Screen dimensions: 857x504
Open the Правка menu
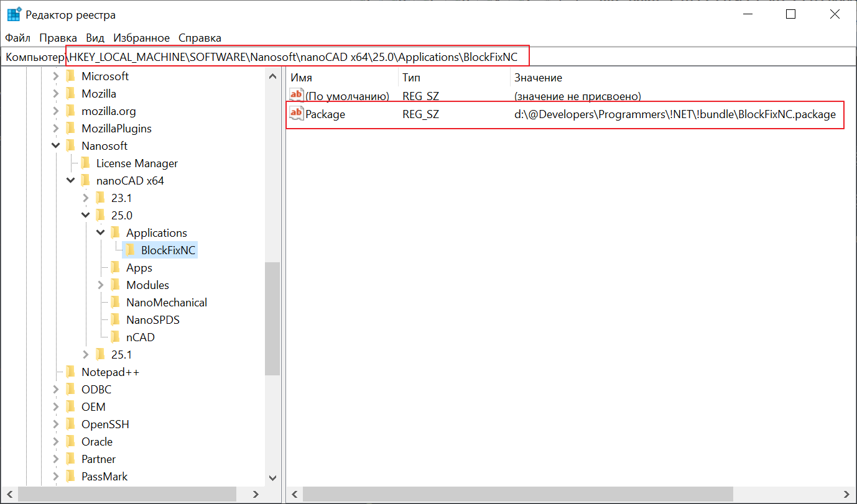pos(58,38)
